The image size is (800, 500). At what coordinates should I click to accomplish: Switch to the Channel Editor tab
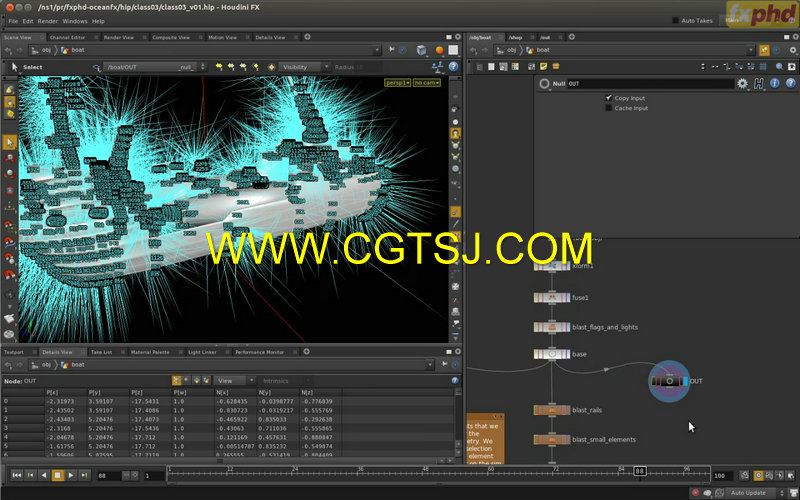(67, 37)
